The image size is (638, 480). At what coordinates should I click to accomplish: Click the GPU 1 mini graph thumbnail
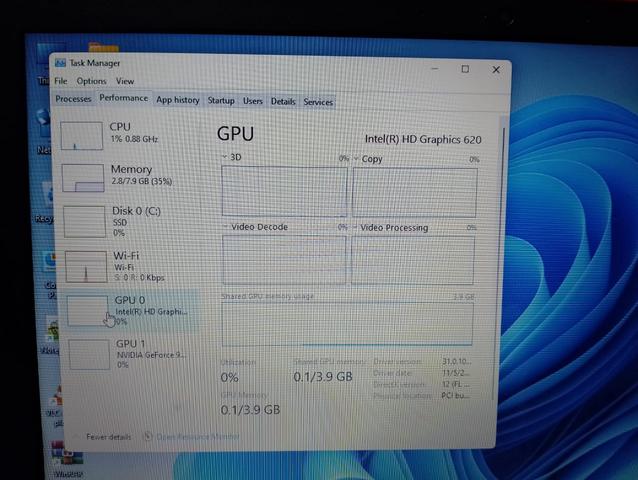coord(89,355)
